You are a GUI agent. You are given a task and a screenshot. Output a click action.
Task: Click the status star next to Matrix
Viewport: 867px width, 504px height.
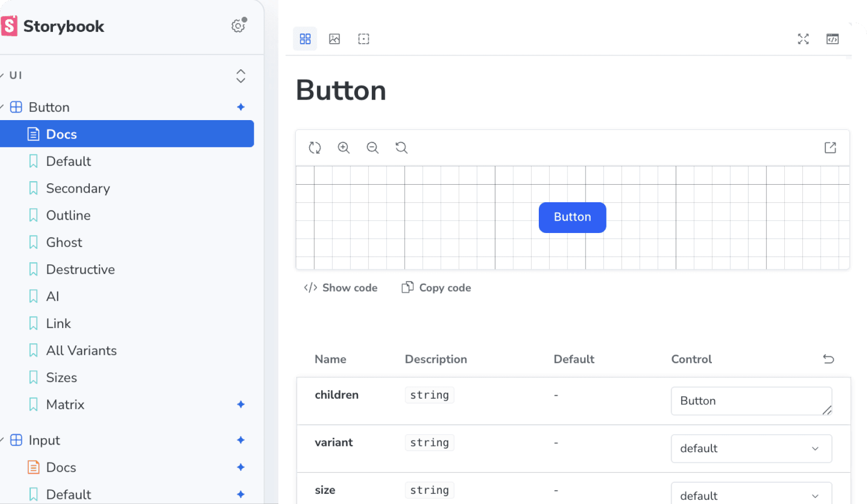coord(241,404)
